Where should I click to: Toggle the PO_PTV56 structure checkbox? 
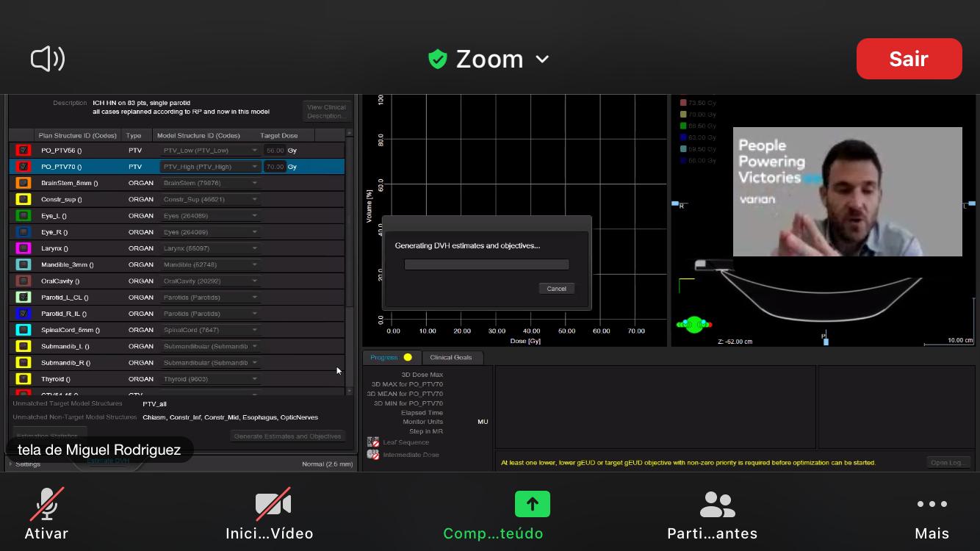(x=24, y=150)
